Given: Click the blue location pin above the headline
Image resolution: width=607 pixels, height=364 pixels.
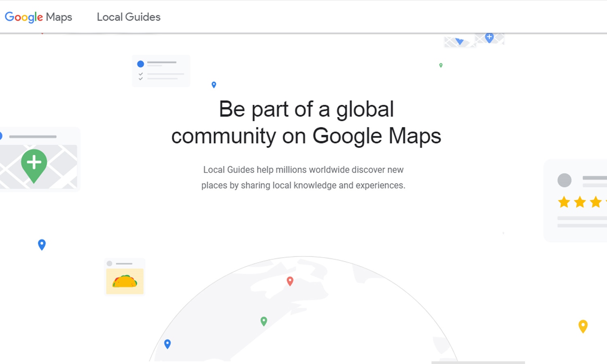Looking at the screenshot, I should tap(214, 85).
